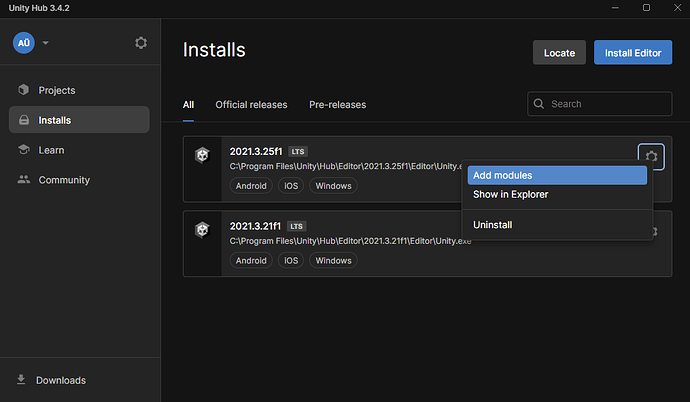Switch to the Official releases tab
Image resolution: width=690 pixels, height=402 pixels.
click(251, 104)
